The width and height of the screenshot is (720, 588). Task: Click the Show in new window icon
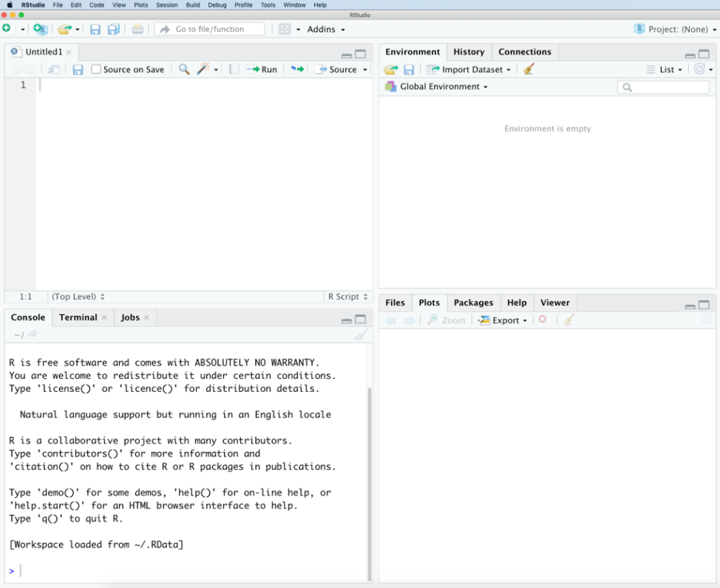point(54,69)
